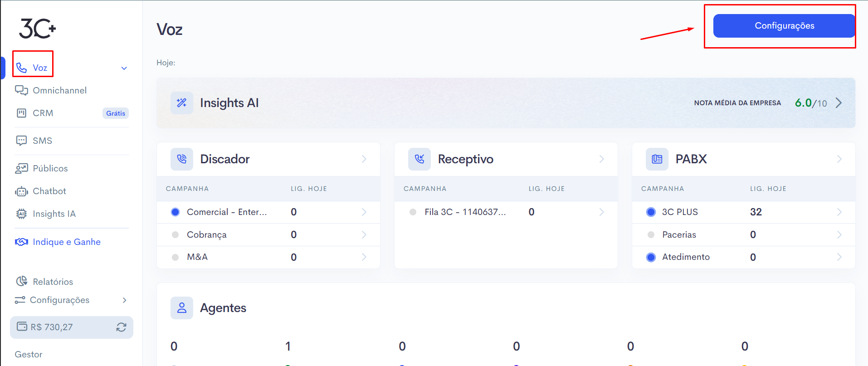The width and height of the screenshot is (868, 366).
Task: Click the CRM board icon
Action: pyautogui.click(x=21, y=113)
